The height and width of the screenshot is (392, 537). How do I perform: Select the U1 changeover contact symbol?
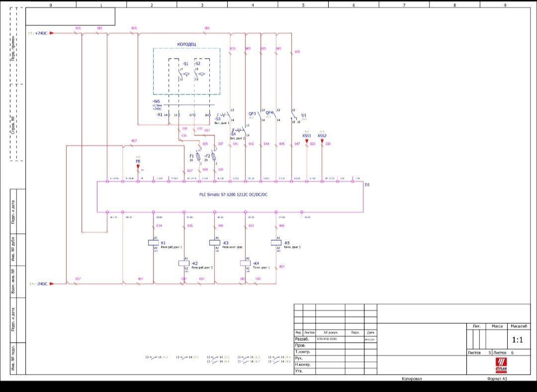click(x=293, y=116)
